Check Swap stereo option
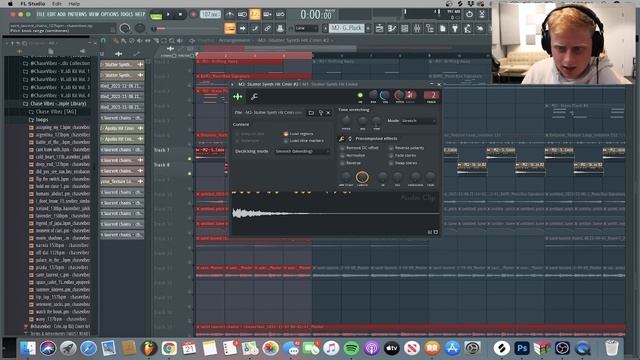This screenshot has height=360, width=640. 403,163
